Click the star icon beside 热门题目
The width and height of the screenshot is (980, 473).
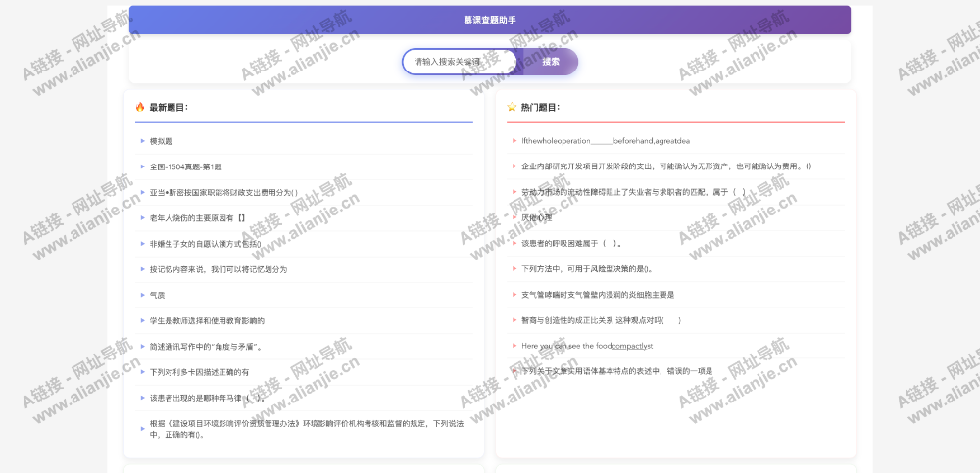(512, 107)
